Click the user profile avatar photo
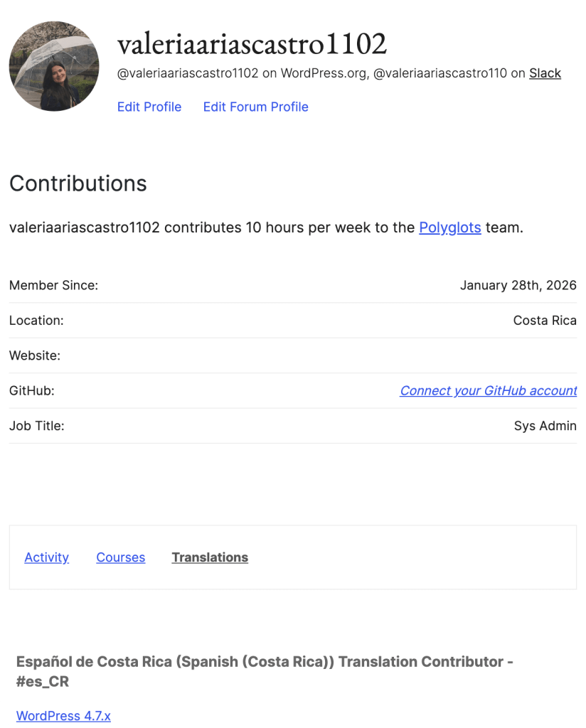Image resolution: width=586 pixels, height=728 pixels. [x=54, y=66]
